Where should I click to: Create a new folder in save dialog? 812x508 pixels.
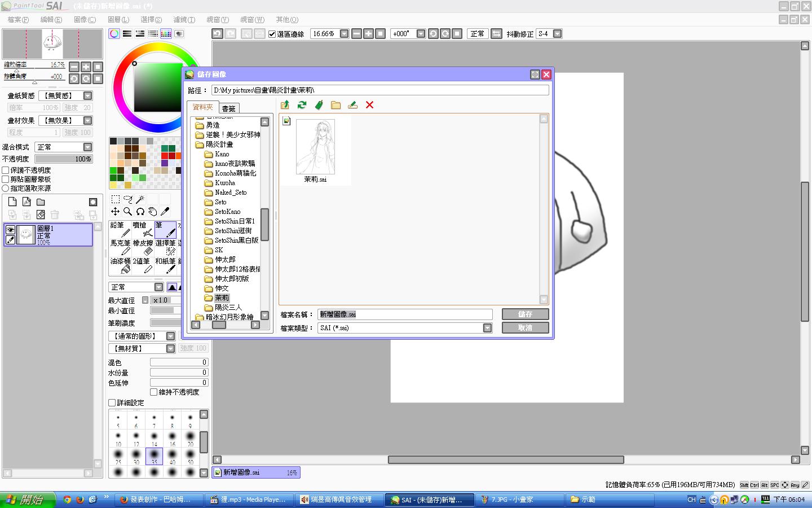click(x=336, y=105)
